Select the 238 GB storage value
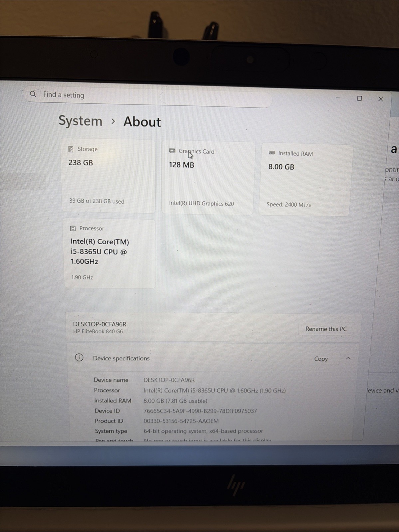The width and height of the screenshot is (399, 532). click(81, 163)
